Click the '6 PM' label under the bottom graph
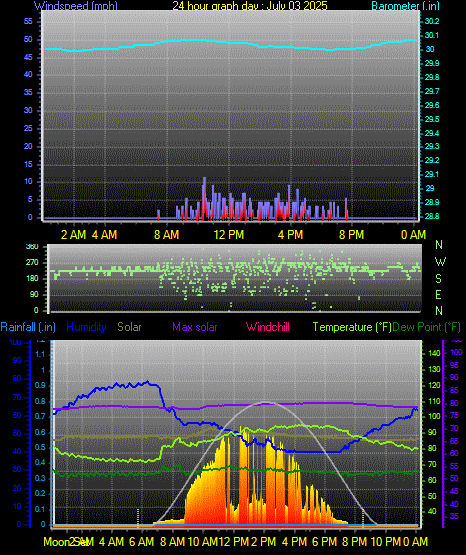Viewport: 466px width, 555px height. 324,542
